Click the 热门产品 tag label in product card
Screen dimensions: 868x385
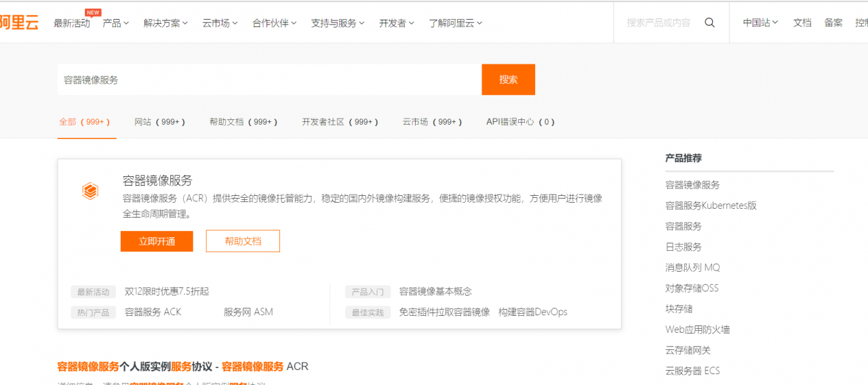click(94, 312)
